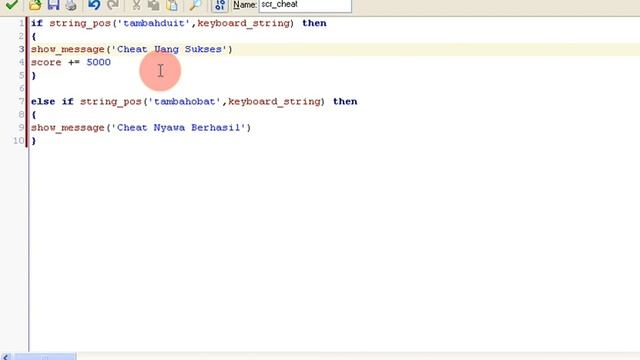Paste from clipboard into the script
640x360 pixels.
click(x=172, y=5)
